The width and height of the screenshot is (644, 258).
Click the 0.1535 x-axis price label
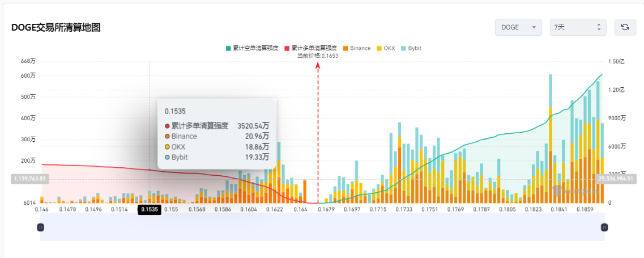pyautogui.click(x=150, y=209)
